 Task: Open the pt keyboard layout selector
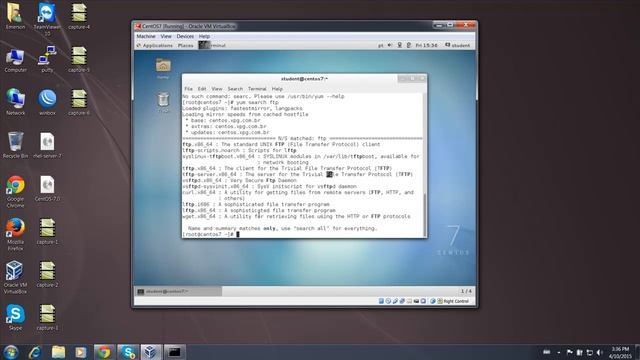381,45
